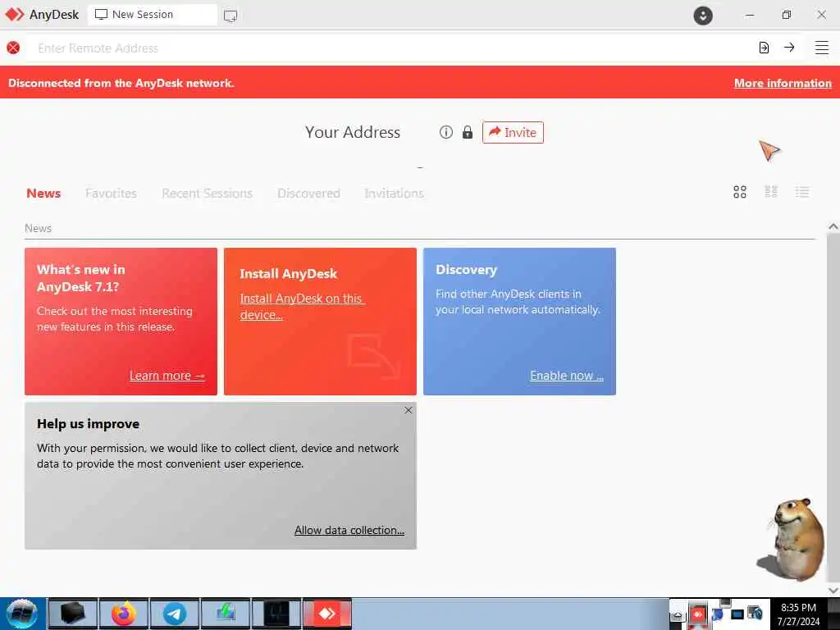This screenshot has height=630, width=840.
Task: Click Install AnyDesk on this device link
Action: click(302, 307)
